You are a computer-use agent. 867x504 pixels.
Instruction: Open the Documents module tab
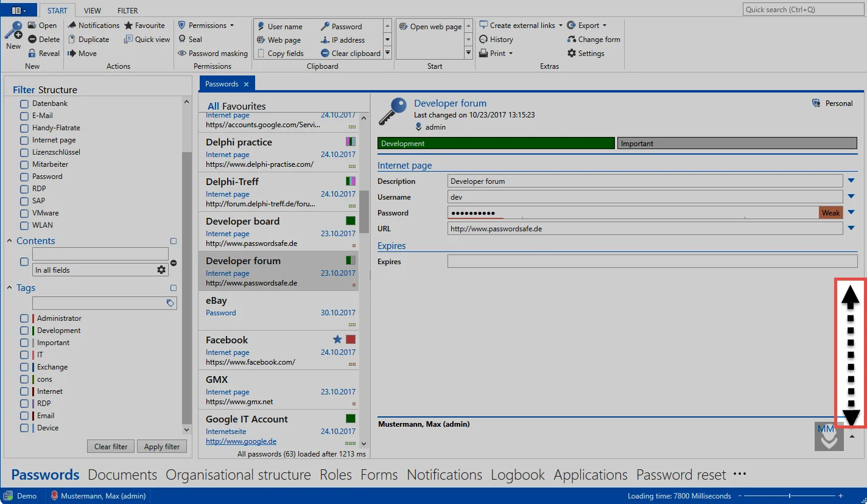[x=122, y=475]
